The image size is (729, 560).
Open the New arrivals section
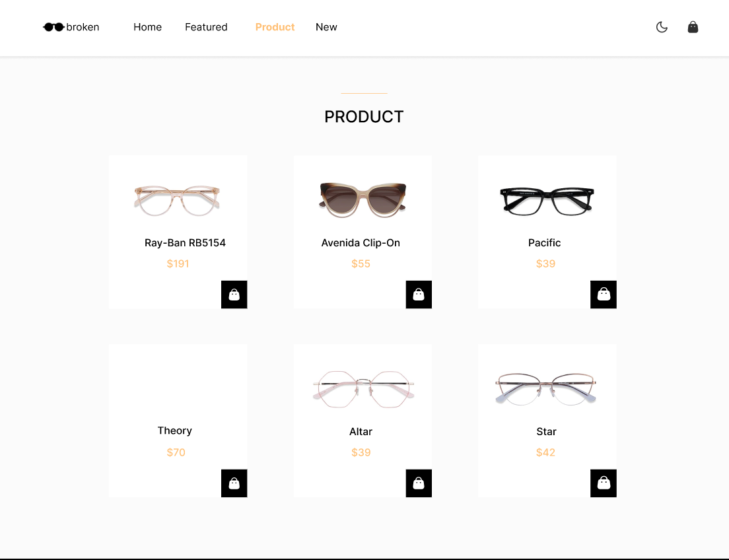pyautogui.click(x=326, y=27)
